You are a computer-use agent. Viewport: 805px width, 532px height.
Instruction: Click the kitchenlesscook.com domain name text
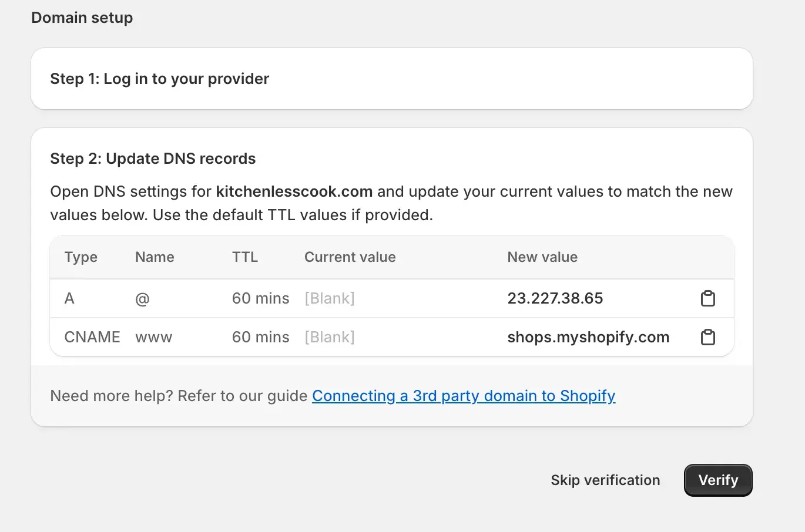pyautogui.click(x=294, y=192)
